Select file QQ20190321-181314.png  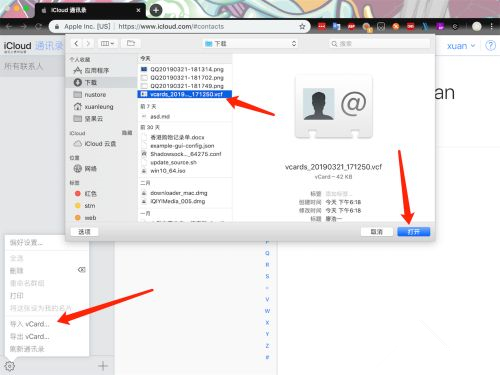pyautogui.click(x=185, y=69)
